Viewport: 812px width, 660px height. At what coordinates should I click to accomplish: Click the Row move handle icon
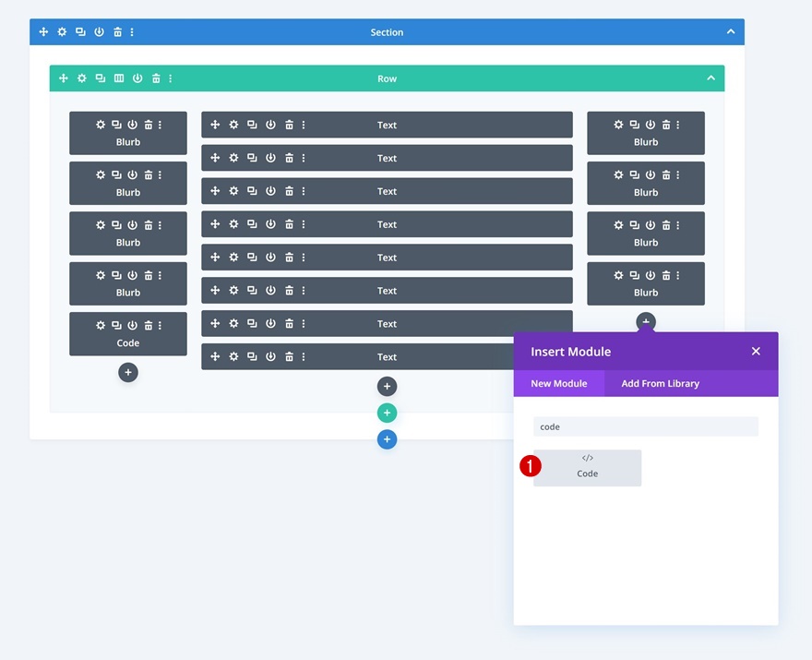pyautogui.click(x=63, y=78)
